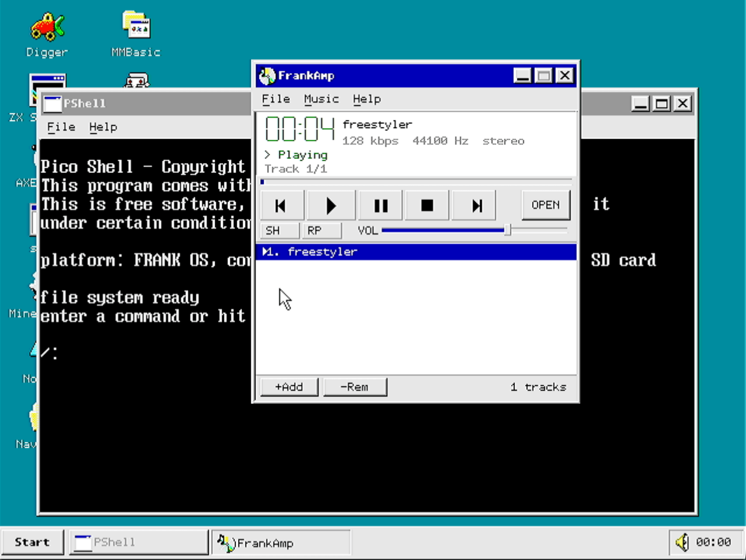Select FrankAmp in the taskbar
Screen dimensions: 746x560
pyautogui.click(x=281, y=542)
